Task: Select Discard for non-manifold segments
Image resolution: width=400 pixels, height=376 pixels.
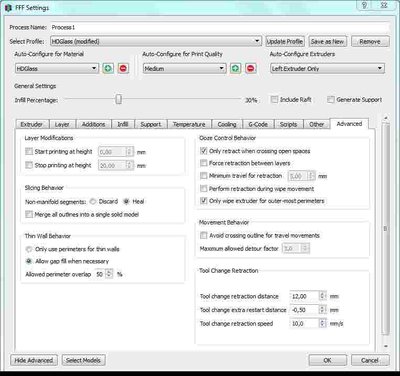Action: [x=93, y=201]
